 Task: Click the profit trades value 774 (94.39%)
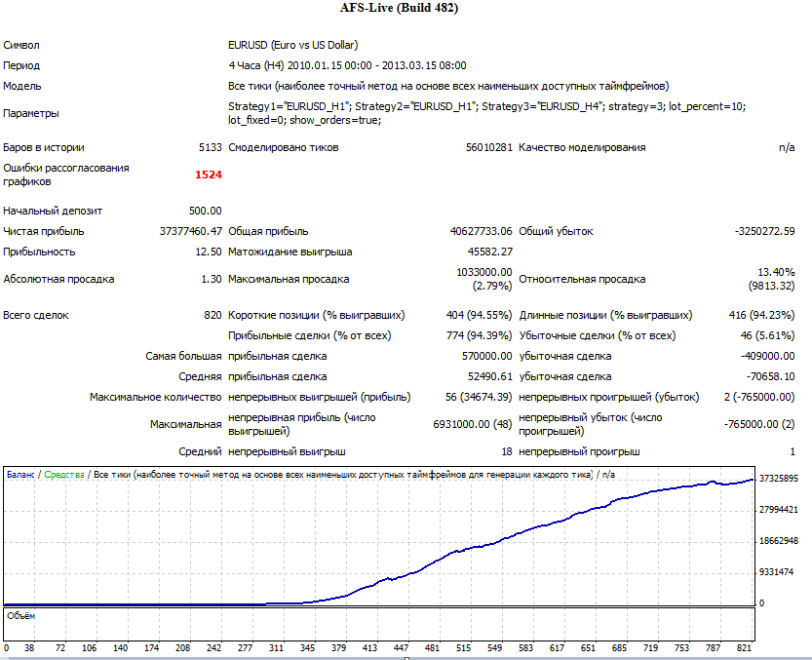click(x=479, y=335)
